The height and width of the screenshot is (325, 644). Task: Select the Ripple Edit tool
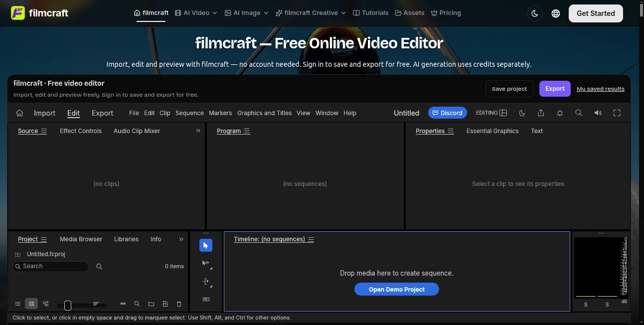(x=206, y=281)
